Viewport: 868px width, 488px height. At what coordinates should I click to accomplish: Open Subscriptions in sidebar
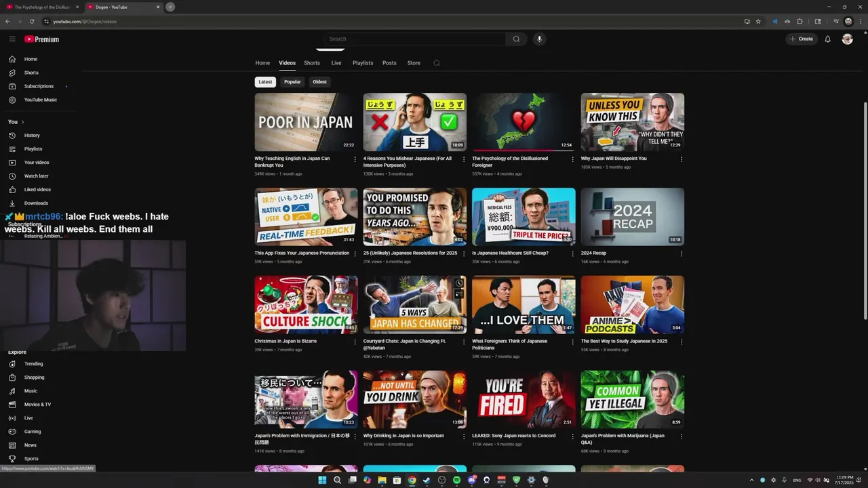coord(38,86)
